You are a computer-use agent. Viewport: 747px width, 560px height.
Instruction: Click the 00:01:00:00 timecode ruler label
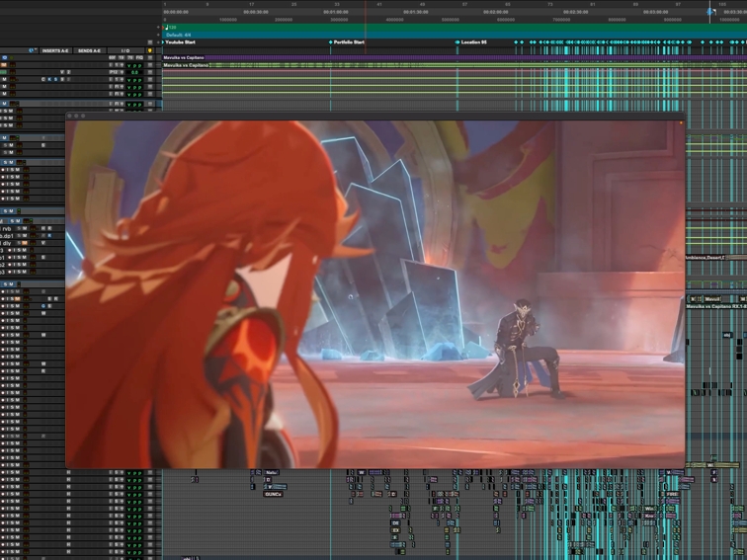[x=336, y=12]
